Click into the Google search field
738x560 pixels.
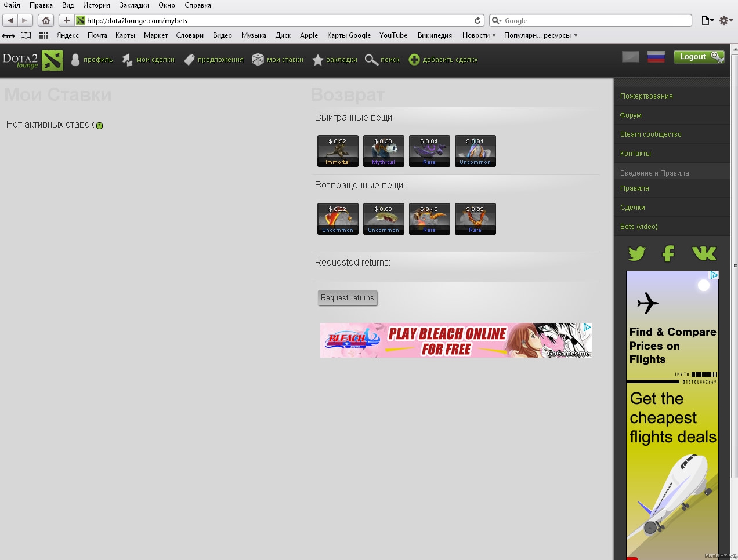[591, 20]
